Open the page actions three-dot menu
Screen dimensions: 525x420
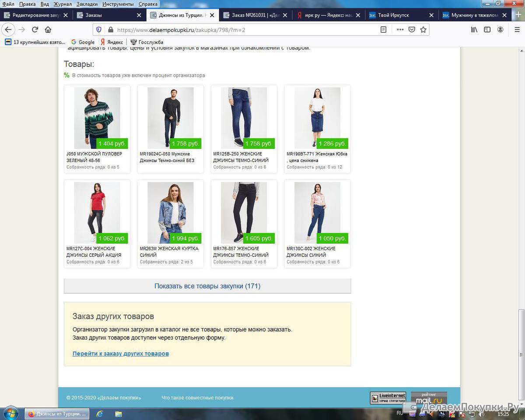pyautogui.click(x=400, y=30)
